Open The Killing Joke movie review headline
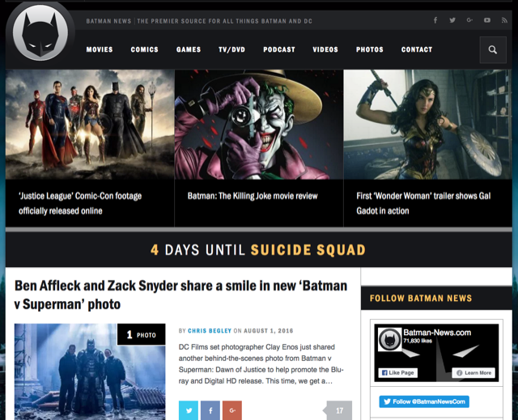Viewport: 518px width, 420px height. point(253,196)
